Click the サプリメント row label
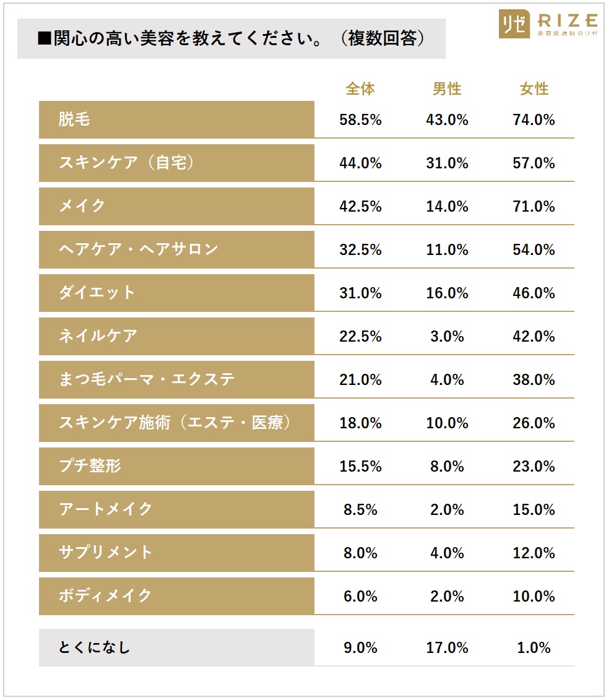The image size is (606, 700). [106, 553]
